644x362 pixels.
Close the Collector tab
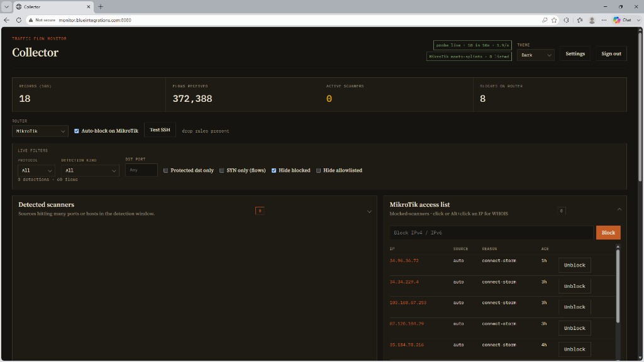point(88,6)
